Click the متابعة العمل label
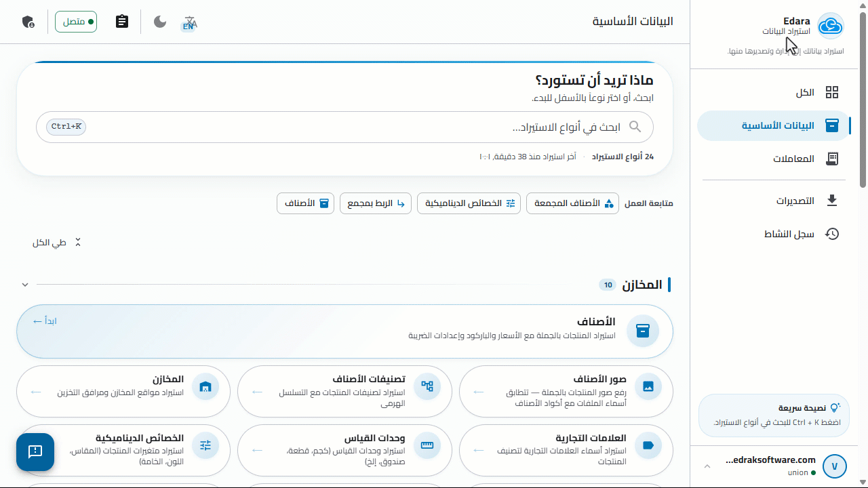Viewport: 868px width, 488px height. coord(649,203)
